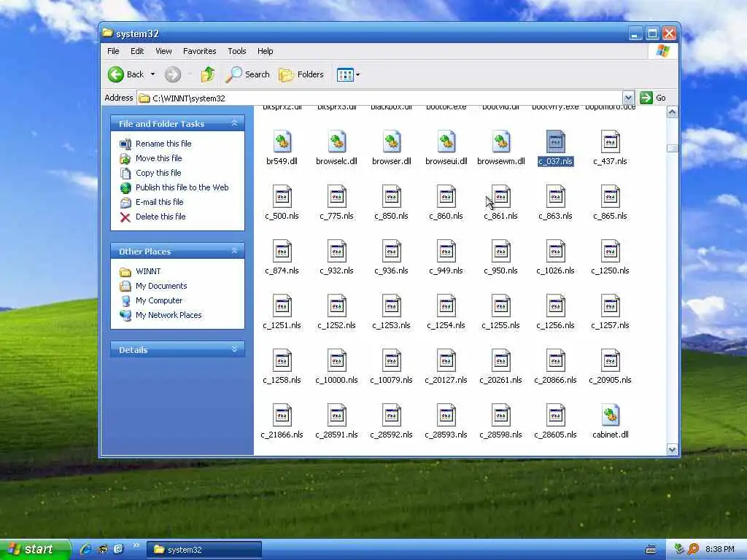This screenshot has height=560, width=747.
Task: Select the c_775.nls file icon
Action: (337, 196)
